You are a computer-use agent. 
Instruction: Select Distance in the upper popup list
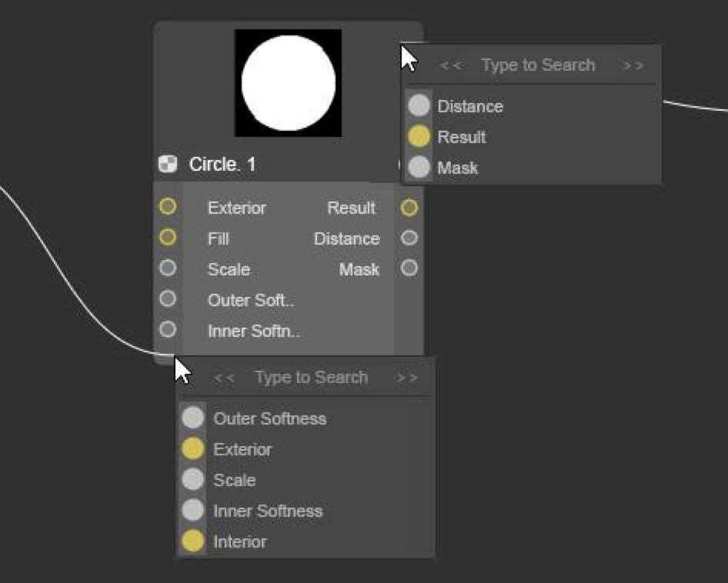469,106
